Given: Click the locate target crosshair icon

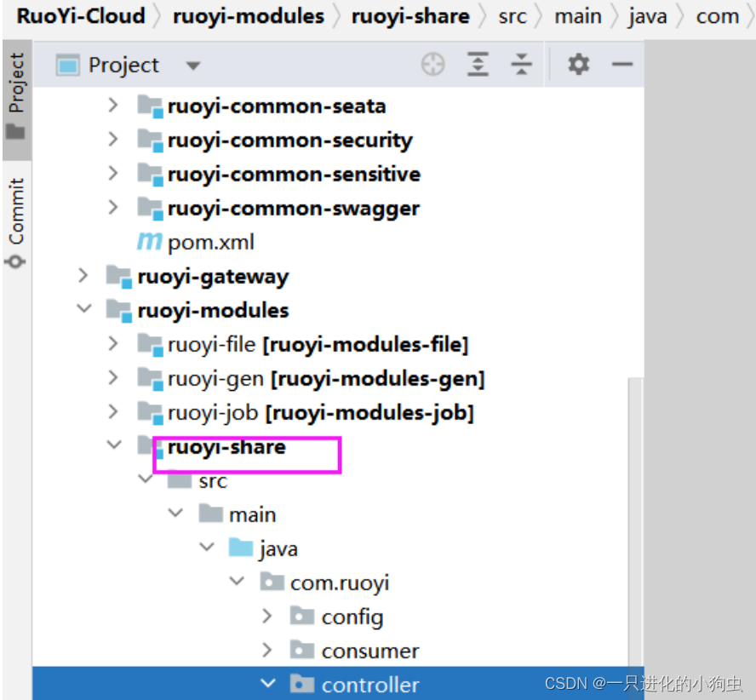Looking at the screenshot, I should [x=433, y=65].
